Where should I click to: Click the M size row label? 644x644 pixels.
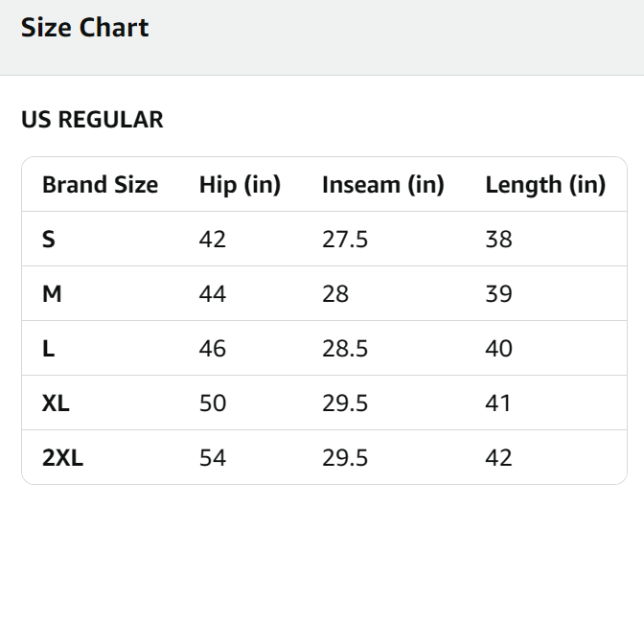point(52,294)
